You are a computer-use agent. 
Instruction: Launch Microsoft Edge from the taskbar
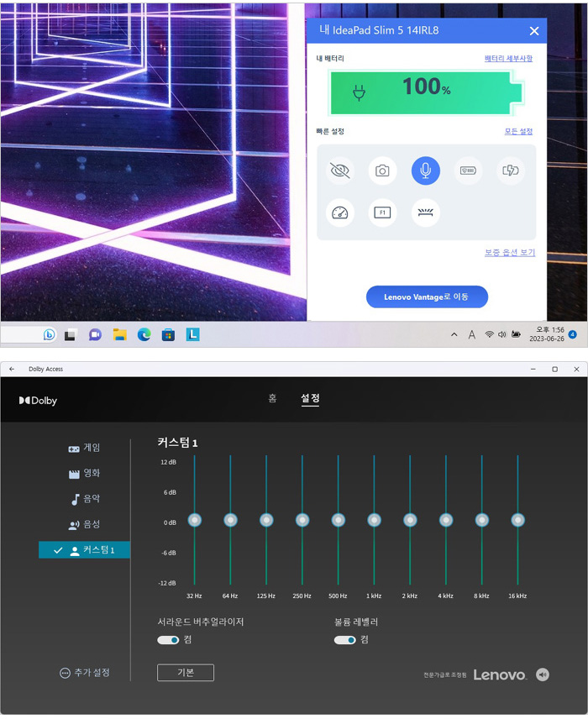[144, 335]
